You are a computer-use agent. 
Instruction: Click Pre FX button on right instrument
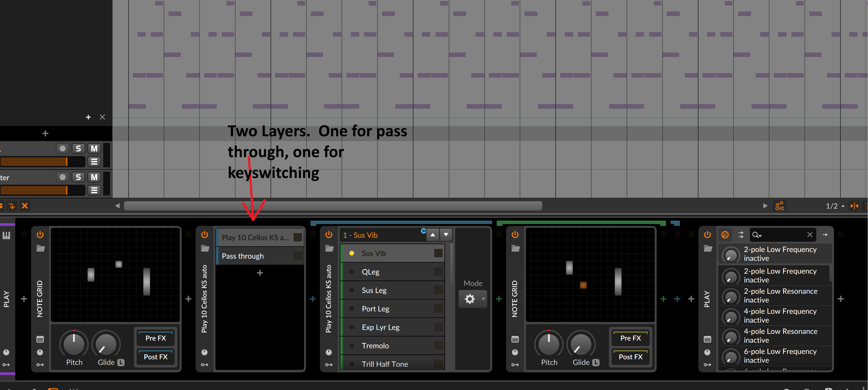(x=631, y=338)
